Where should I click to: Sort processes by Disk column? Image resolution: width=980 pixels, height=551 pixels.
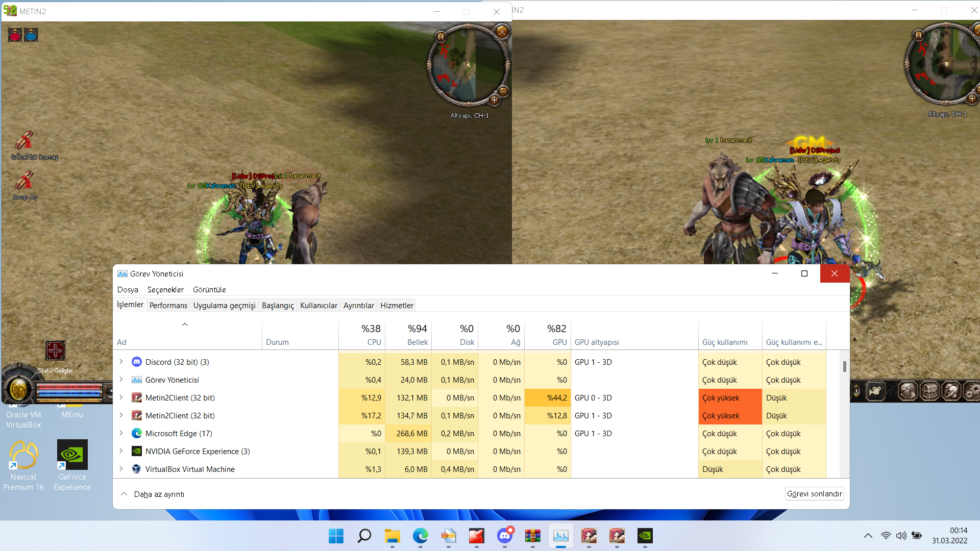point(455,335)
